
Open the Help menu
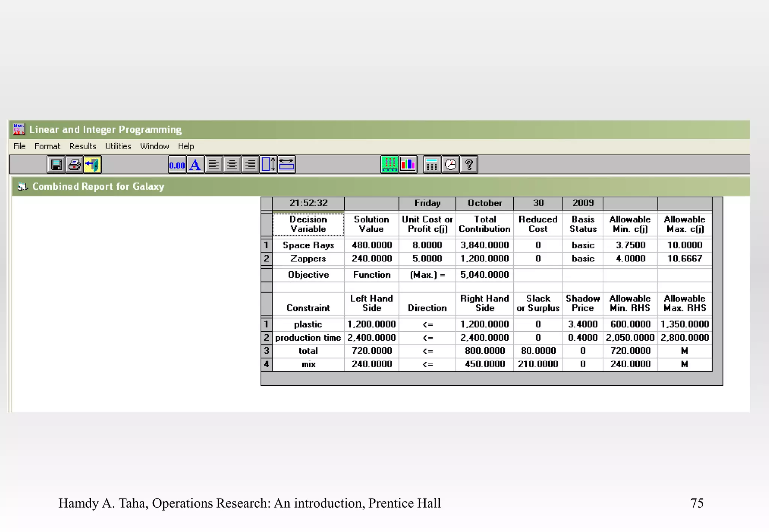[x=186, y=146]
